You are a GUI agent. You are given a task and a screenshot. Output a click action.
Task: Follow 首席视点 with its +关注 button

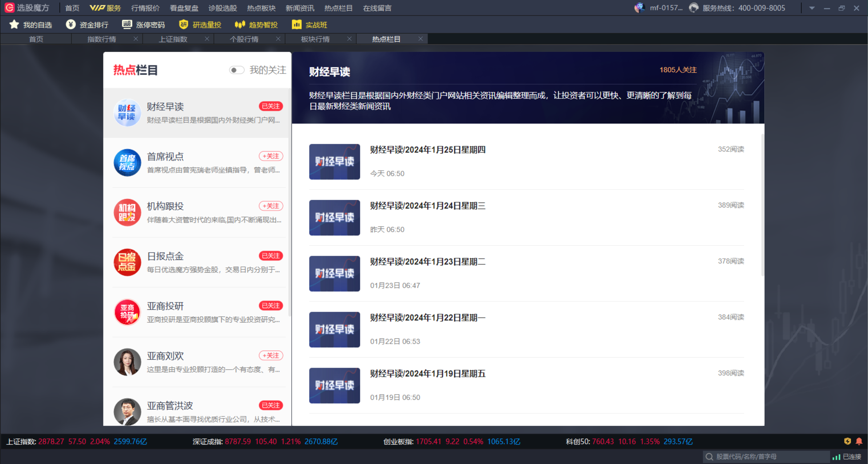(x=271, y=156)
